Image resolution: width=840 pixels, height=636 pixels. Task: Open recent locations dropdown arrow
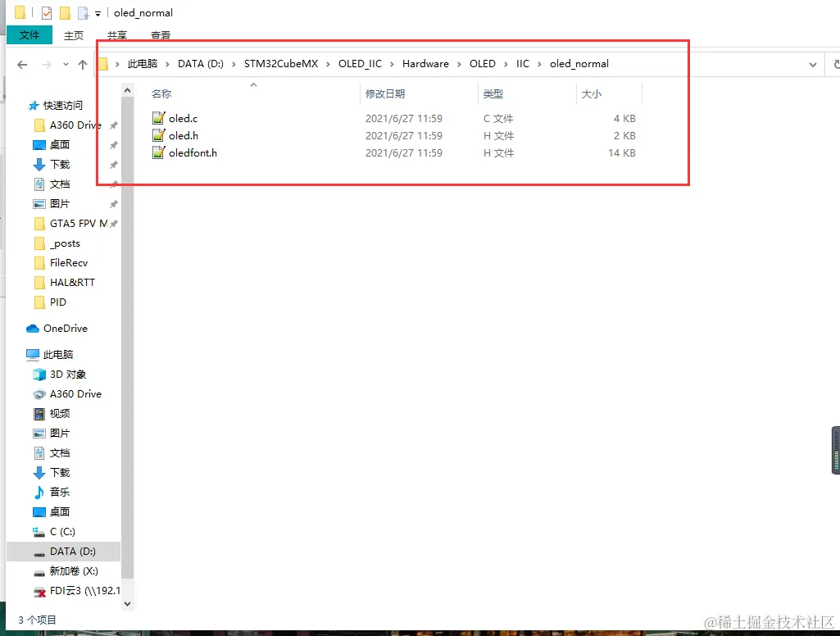click(66, 64)
